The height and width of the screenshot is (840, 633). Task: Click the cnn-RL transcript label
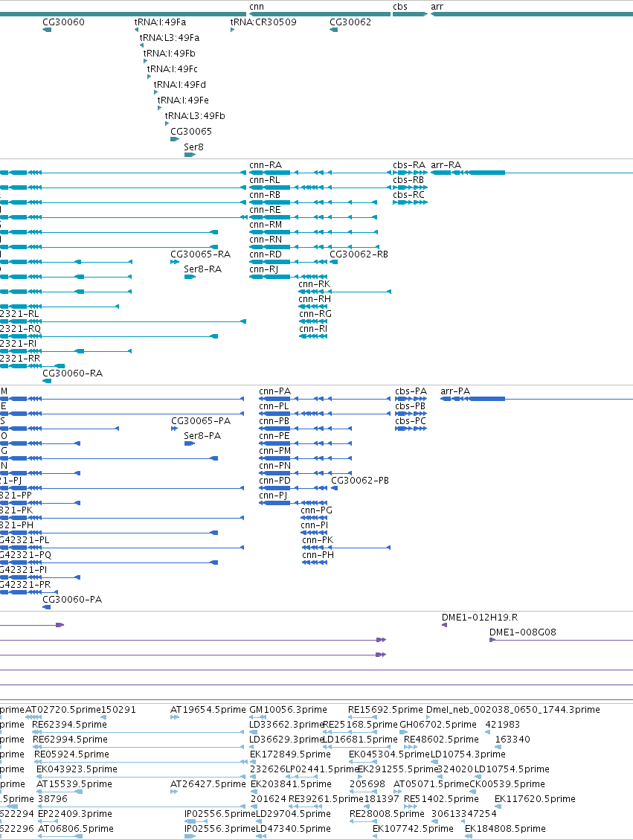[265, 180]
